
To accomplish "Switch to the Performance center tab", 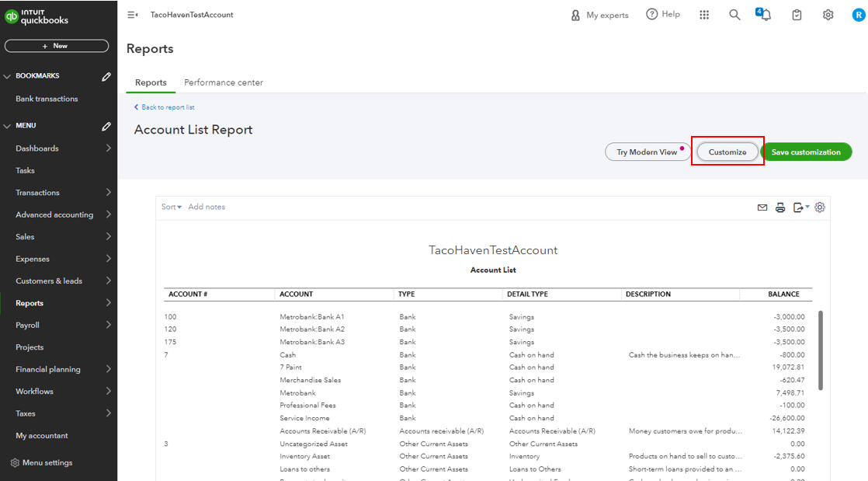I will pyautogui.click(x=224, y=82).
